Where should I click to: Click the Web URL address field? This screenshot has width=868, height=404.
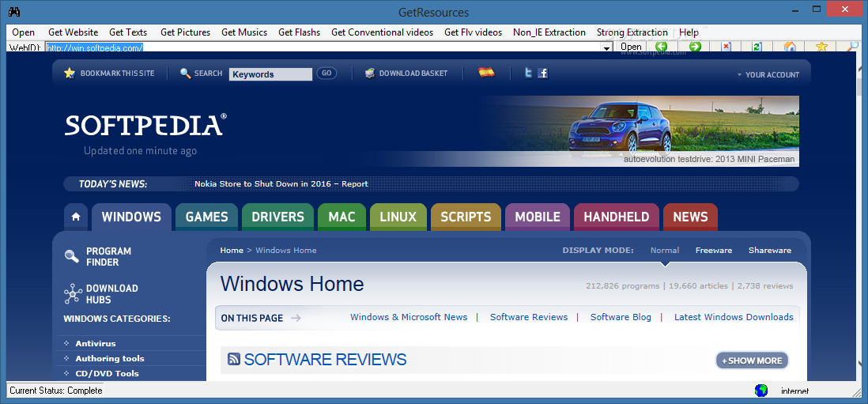click(x=328, y=47)
